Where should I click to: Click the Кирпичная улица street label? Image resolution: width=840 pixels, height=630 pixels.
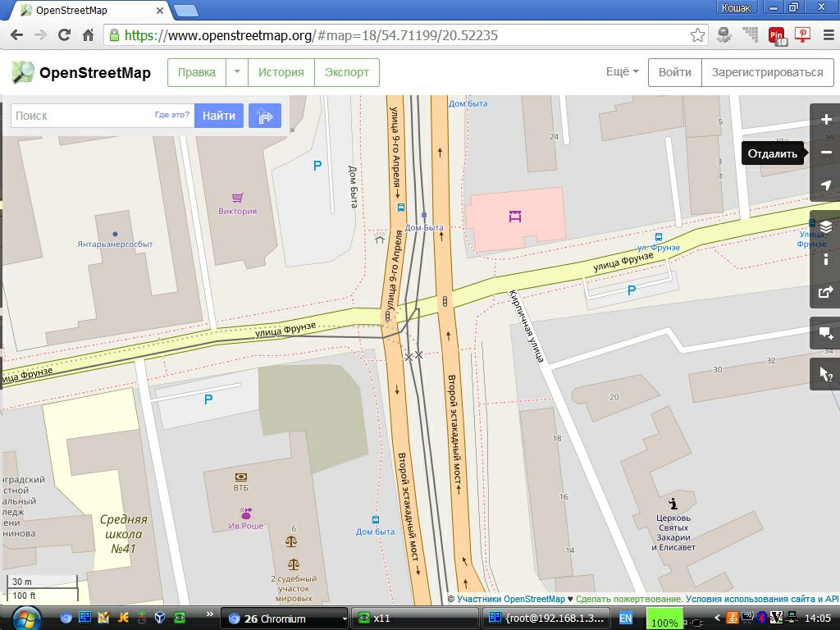click(526, 326)
